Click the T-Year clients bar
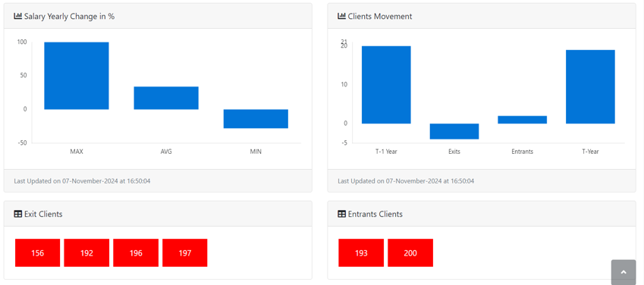This screenshot has height=285, width=644. coord(590,86)
